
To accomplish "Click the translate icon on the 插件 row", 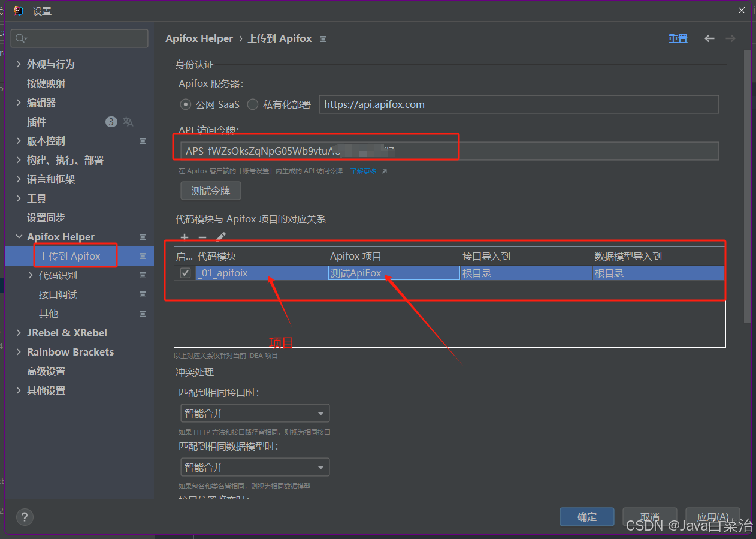I will (128, 122).
